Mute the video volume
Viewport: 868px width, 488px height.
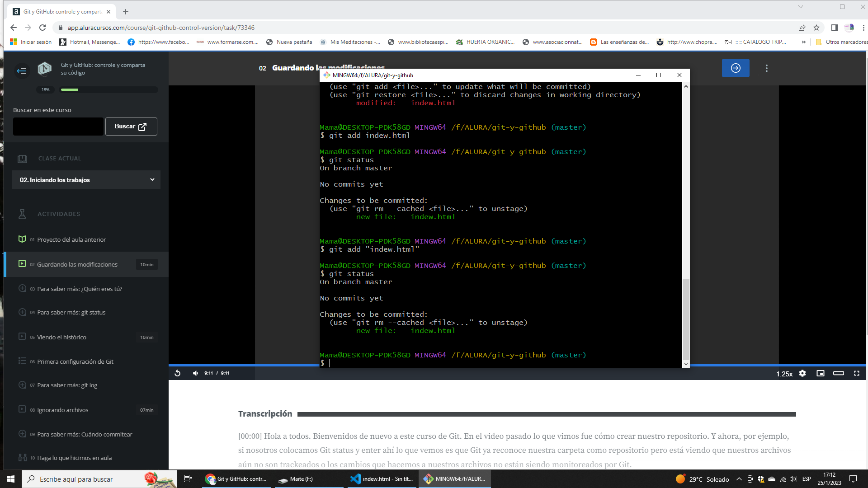(195, 373)
